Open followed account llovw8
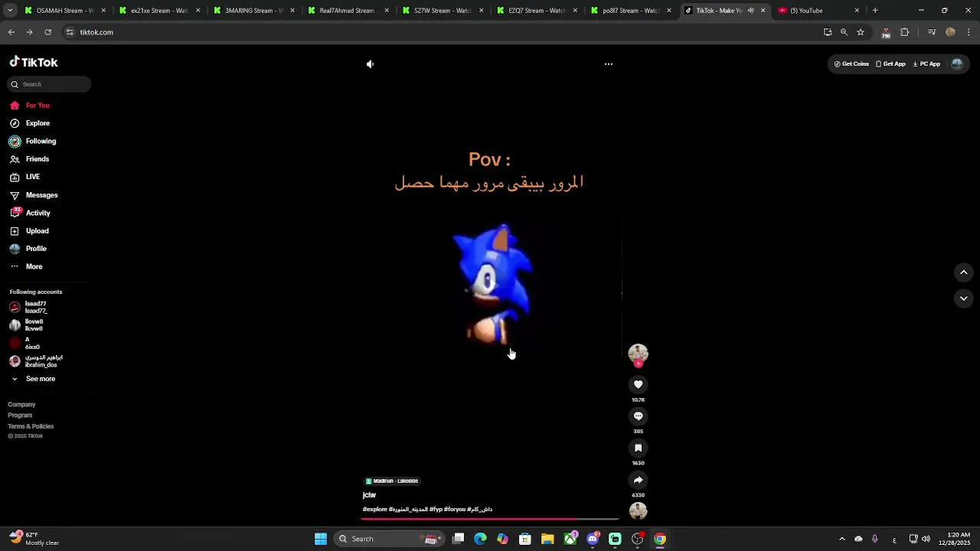The height and width of the screenshot is (551, 980). (x=28, y=325)
